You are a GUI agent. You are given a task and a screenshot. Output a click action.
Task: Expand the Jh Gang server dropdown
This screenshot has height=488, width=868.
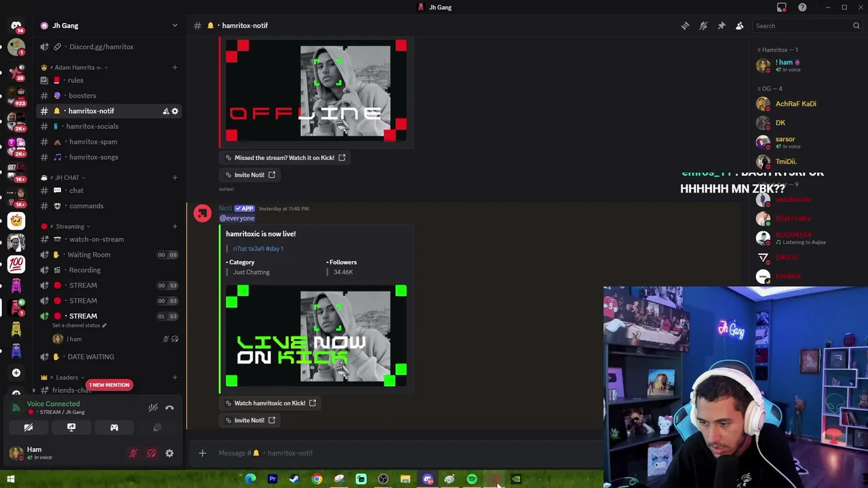click(x=174, y=26)
